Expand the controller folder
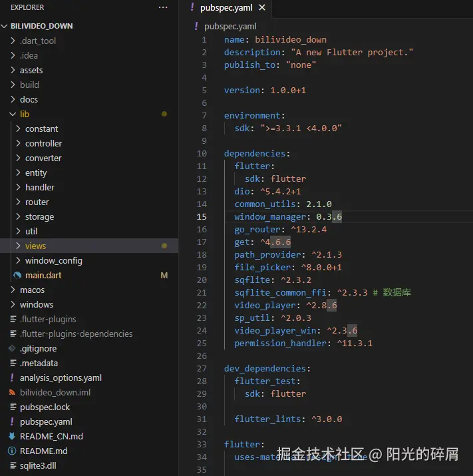Image resolution: width=473 pixels, height=476 pixels. click(43, 143)
